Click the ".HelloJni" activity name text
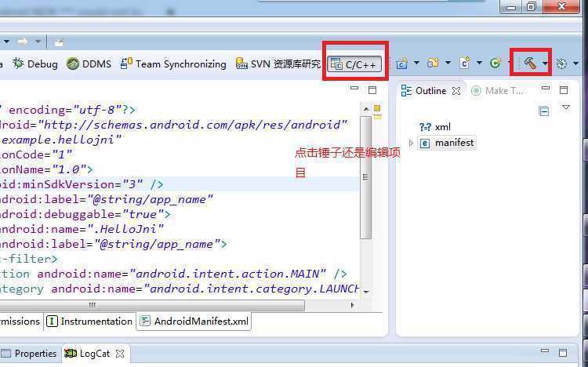The image size is (588, 367). click(125, 229)
